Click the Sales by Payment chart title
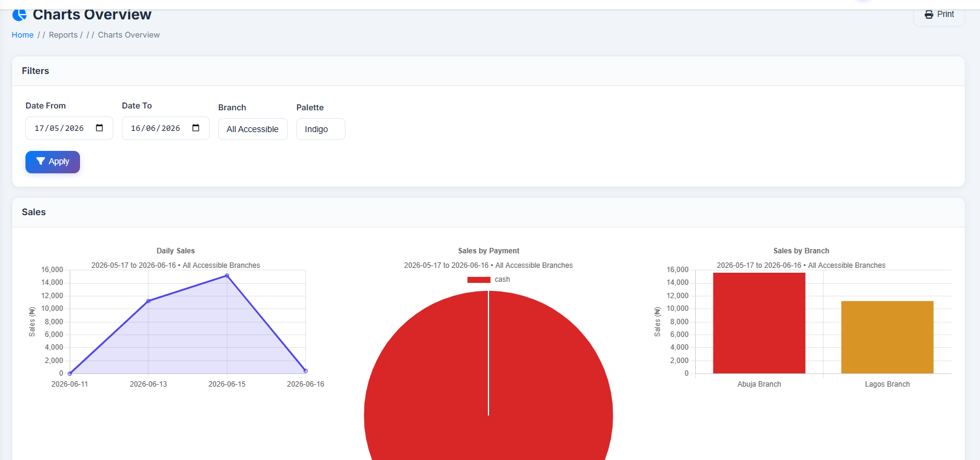Image resolution: width=980 pixels, height=460 pixels. point(488,251)
